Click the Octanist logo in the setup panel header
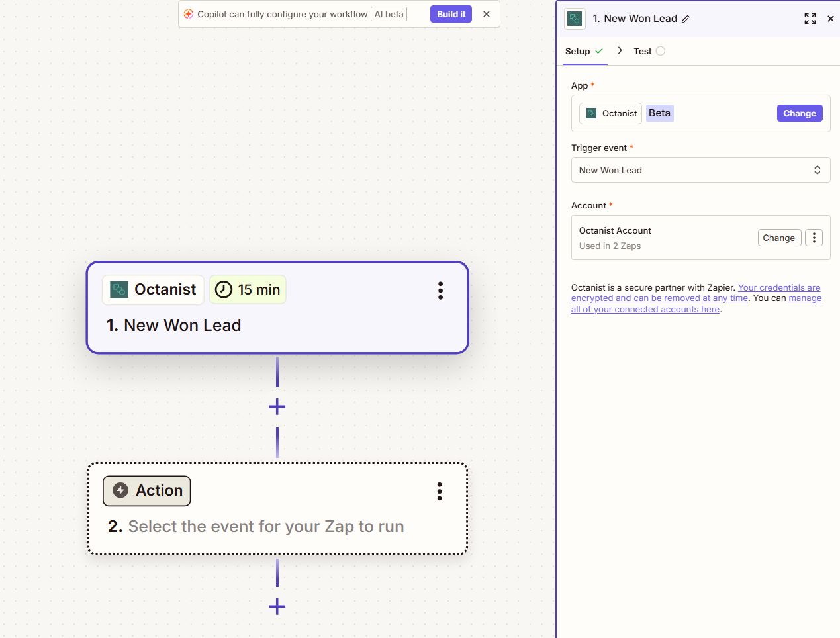The image size is (840, 638). (575, 19)
